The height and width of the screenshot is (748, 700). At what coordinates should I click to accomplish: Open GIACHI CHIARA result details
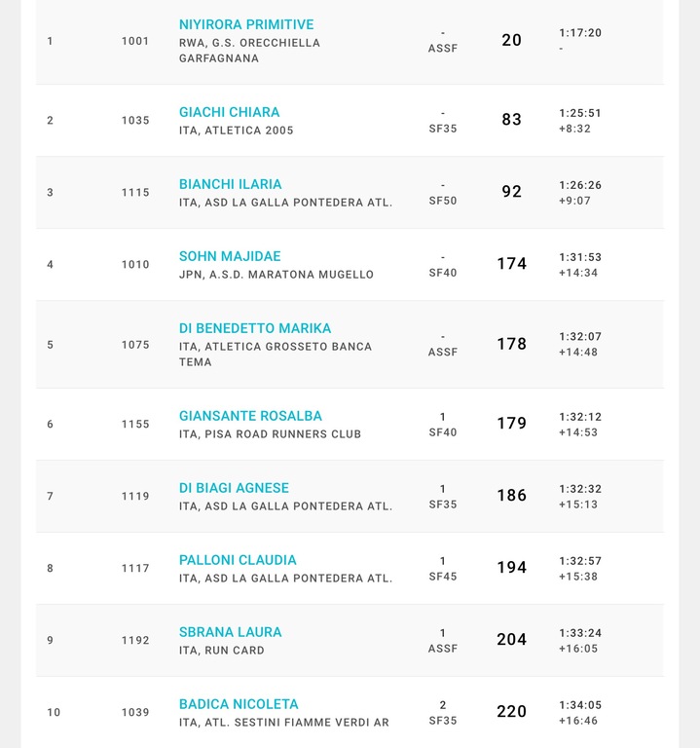[x=229, y=112]
